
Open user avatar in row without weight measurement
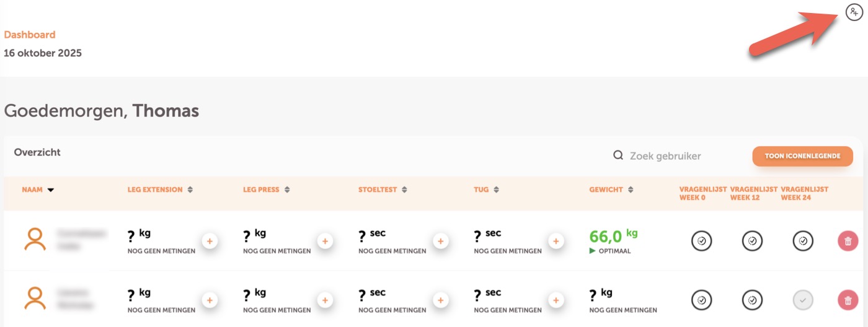click(35, 299)
